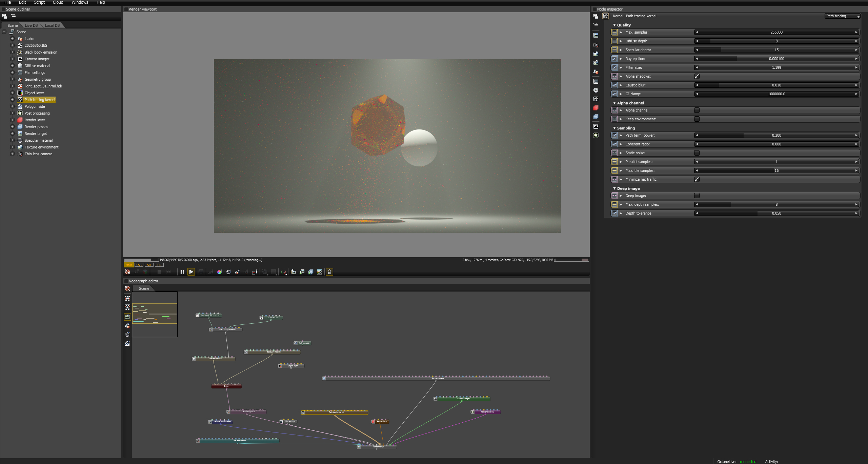Select the SSS render pass button
The image size is (868, 464).
(x=139, y=265)
